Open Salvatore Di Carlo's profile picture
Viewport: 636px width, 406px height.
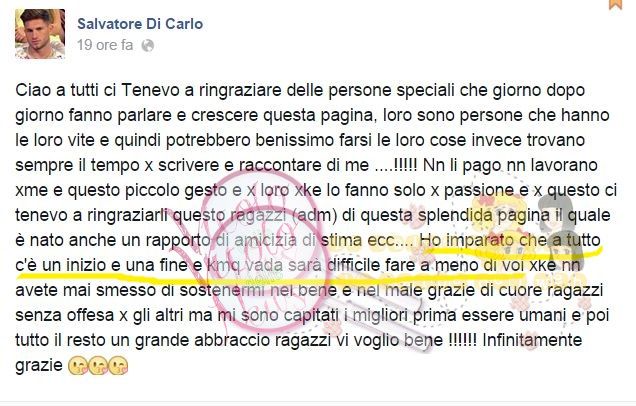pos(40,34)
